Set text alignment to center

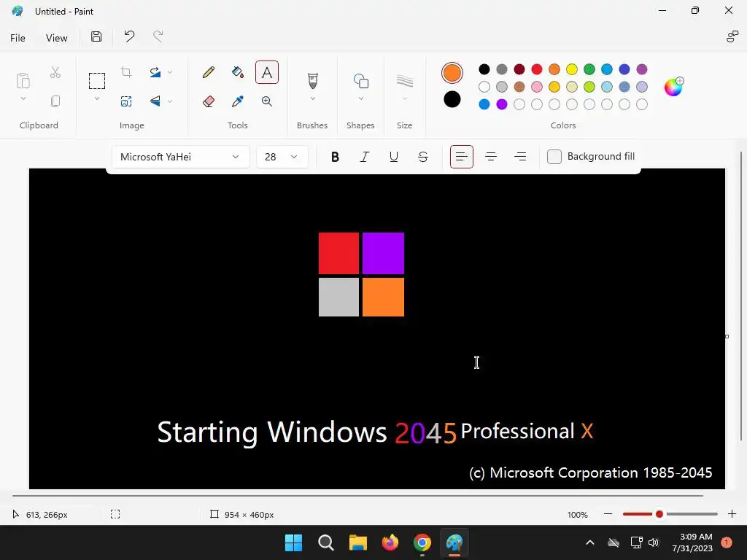pyautogui.click(x=491, y=157)
